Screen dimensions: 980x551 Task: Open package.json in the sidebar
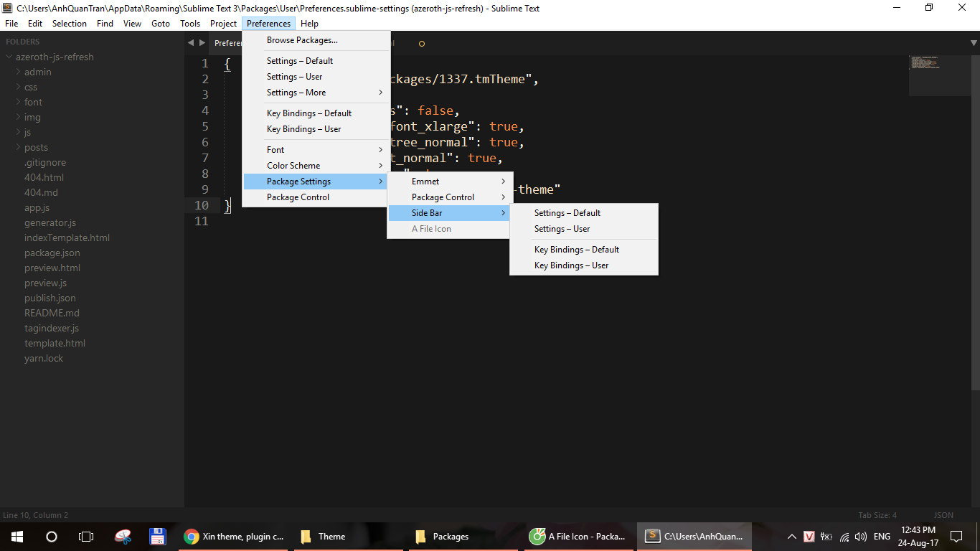[52, 253]
